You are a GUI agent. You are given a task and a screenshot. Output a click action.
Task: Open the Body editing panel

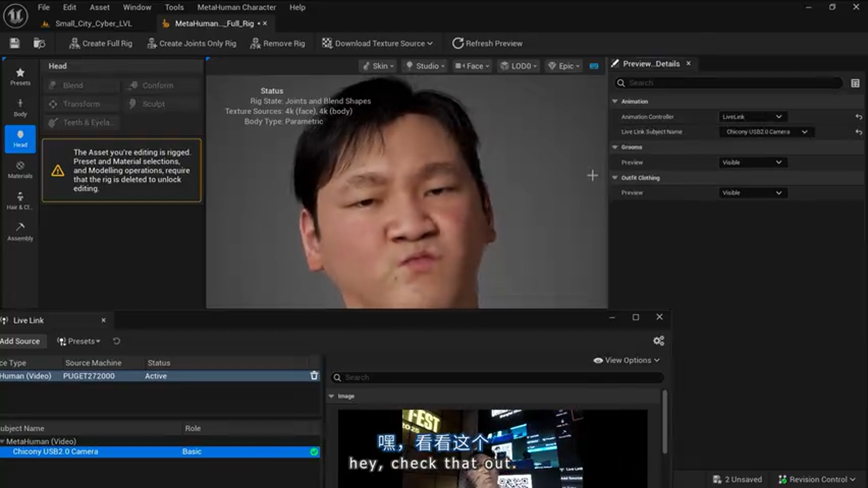pyautogui.click(x=20, y=108)
